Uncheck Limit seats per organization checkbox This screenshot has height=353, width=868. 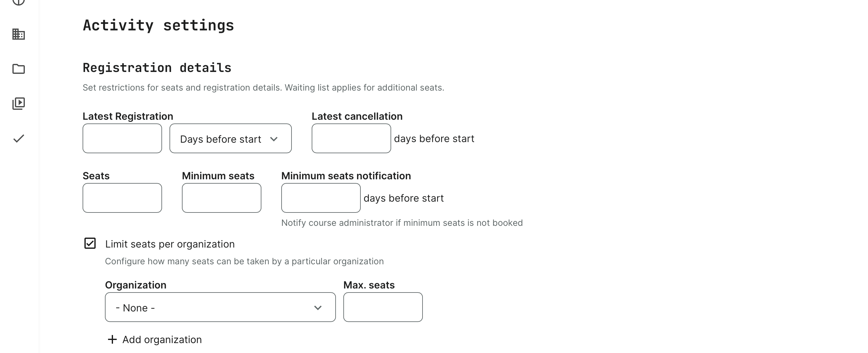90,243
